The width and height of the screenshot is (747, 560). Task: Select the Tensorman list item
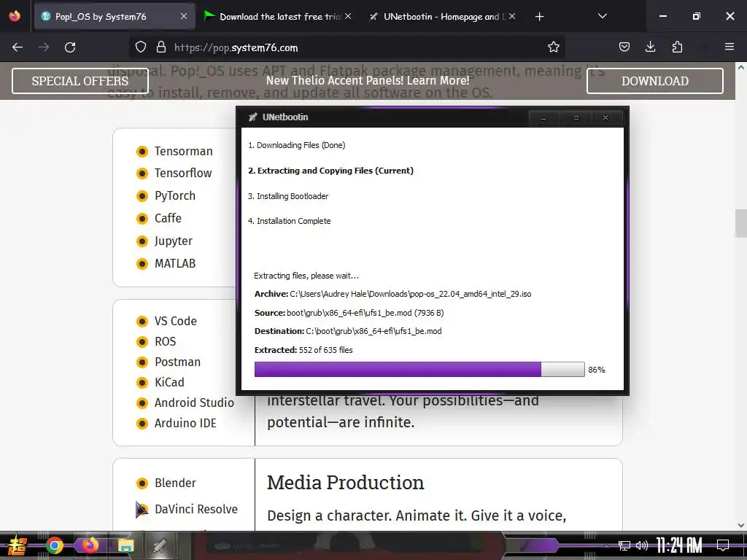(183, 151)
